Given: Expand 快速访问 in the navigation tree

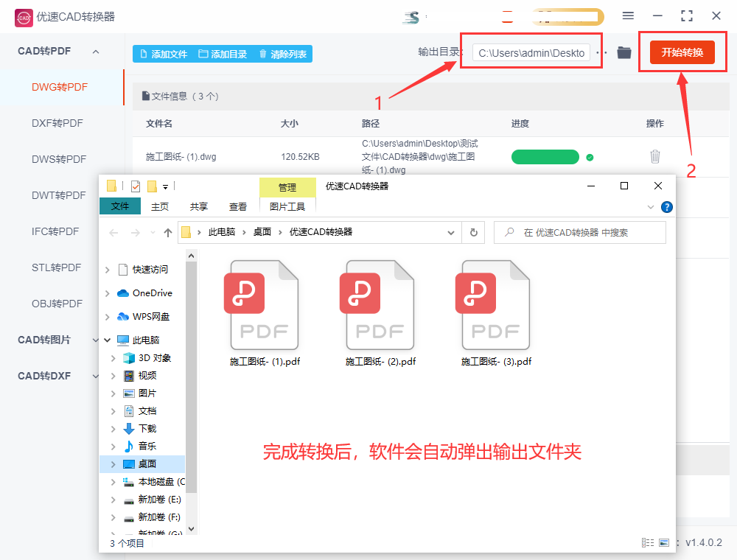Looking at the screenshot, I should pos(107,270).
